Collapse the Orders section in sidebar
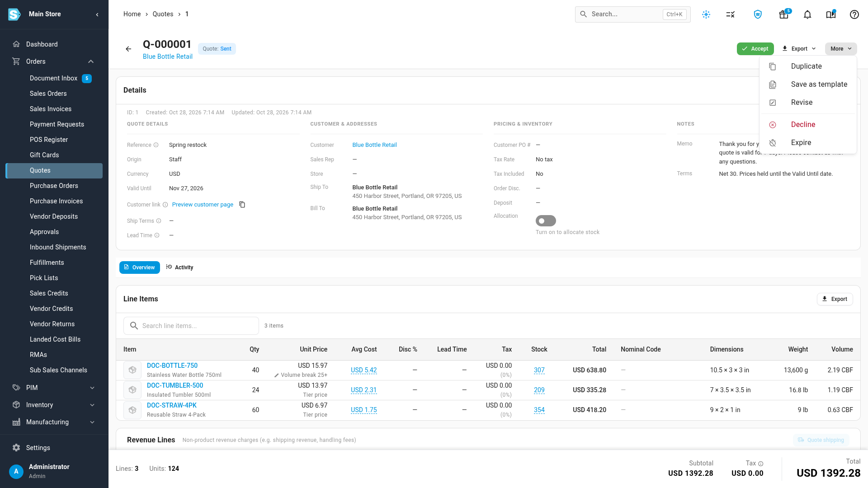This screenshot has height=488, width=868. tap(91, 61)
